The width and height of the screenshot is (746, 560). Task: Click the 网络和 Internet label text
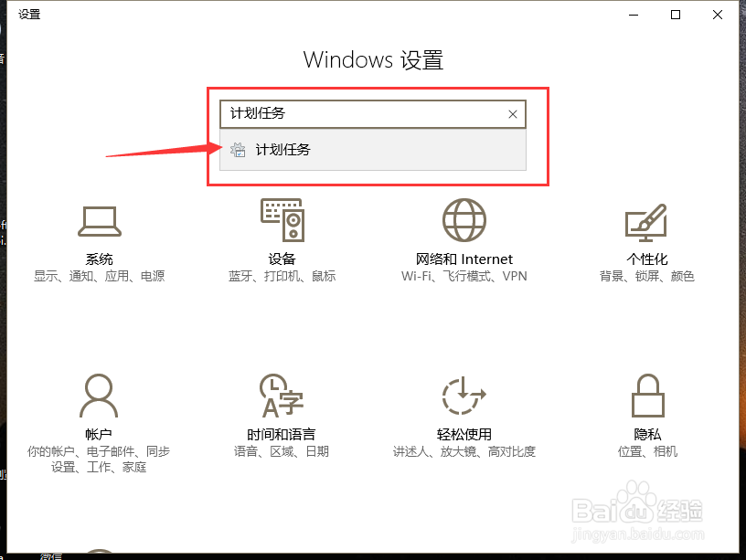[x=464, y=259]
